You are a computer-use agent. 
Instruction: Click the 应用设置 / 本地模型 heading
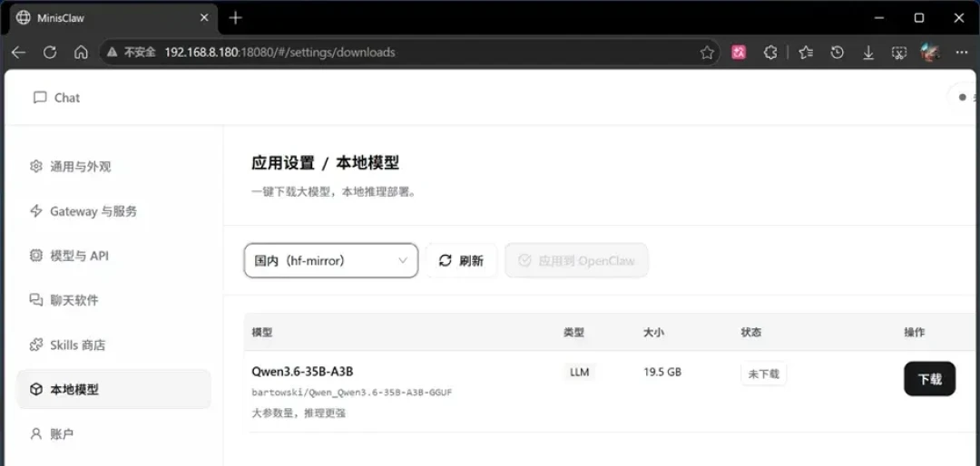325,163
